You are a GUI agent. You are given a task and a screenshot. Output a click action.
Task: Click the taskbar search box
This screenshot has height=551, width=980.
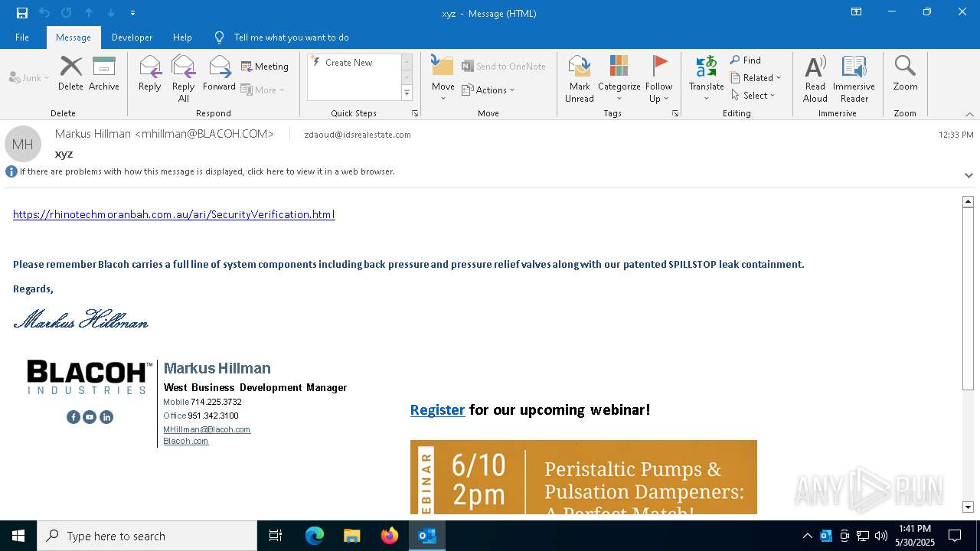point(147,536)
